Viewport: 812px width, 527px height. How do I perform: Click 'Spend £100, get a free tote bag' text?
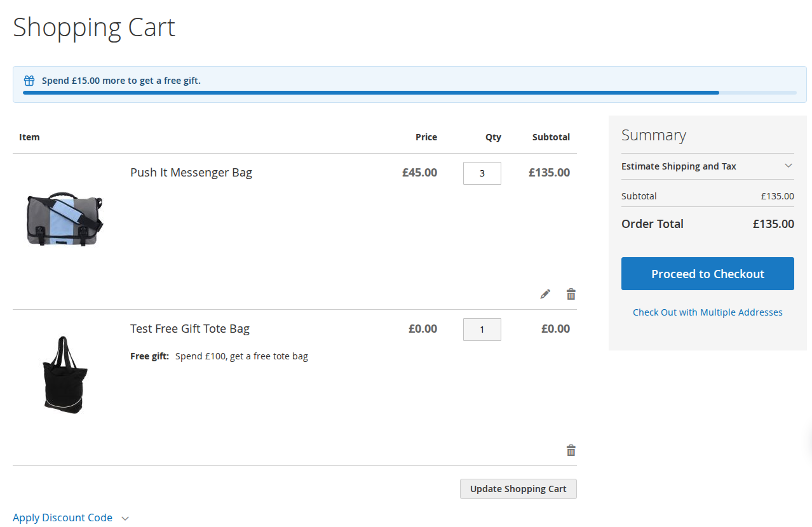241,356
